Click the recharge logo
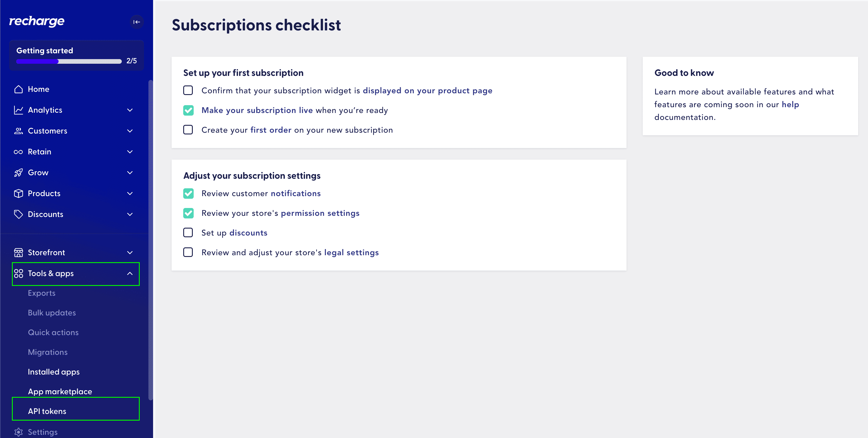This screenshot has height=438, width=868. coord(37,21)
